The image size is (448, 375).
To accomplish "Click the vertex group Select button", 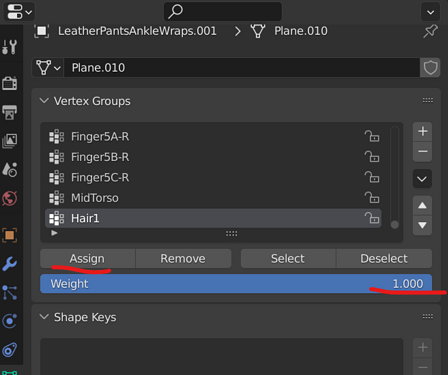I will tap(288, 259).
